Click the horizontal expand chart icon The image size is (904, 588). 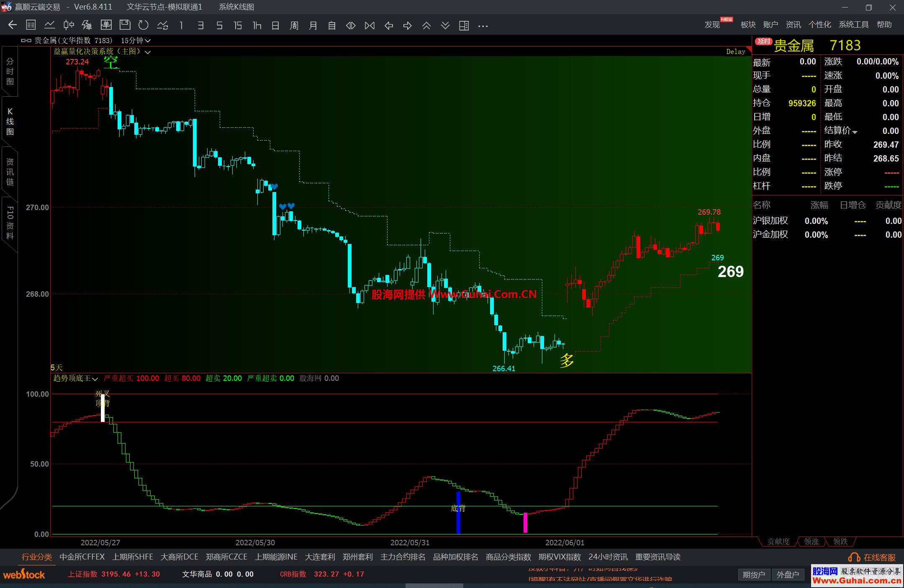(x=351, y=26)
